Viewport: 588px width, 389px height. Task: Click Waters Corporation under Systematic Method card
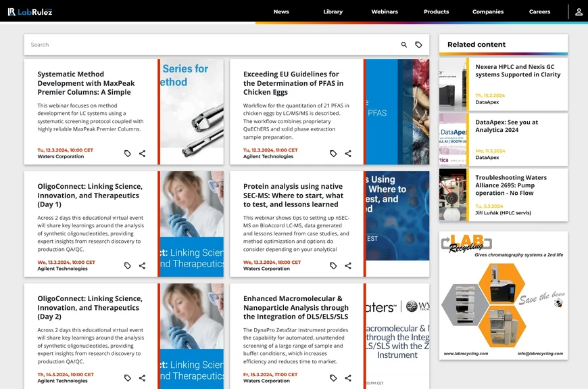(x=61, y=156)
